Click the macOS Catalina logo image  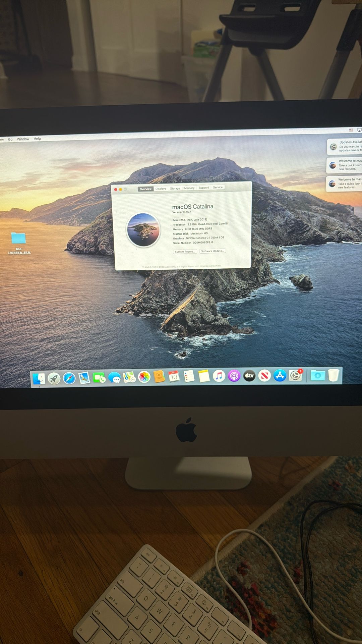[x=143, y=230]
